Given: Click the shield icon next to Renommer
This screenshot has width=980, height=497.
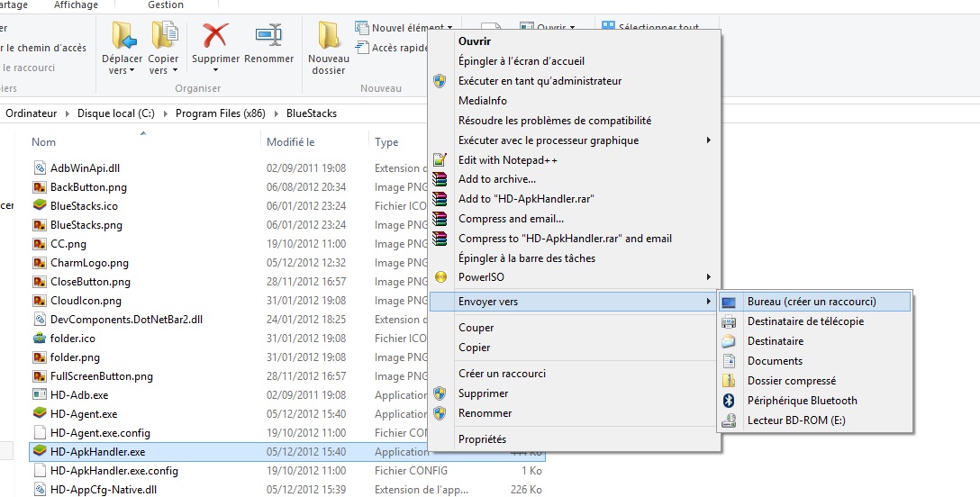Looking at the screenshot, I should pyautogui.click(x=440, y=413).
